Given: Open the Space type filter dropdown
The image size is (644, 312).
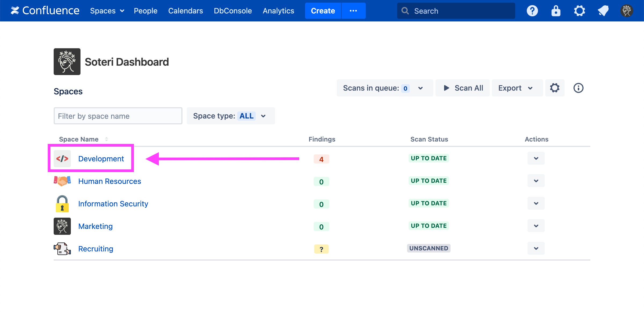Looking at the screenshot, I should point(230,116).
